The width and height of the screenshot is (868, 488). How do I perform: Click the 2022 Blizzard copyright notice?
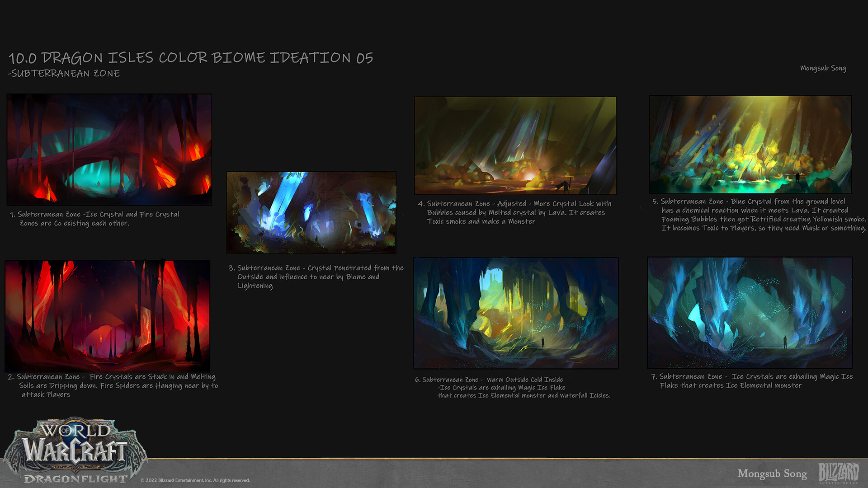[x=195, y=480]
